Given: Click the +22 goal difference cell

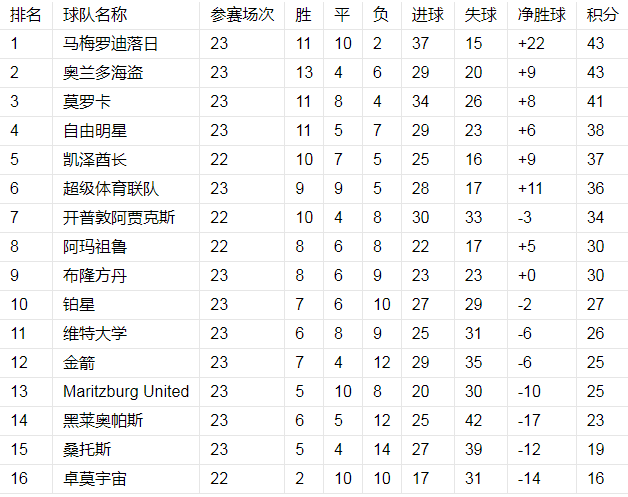Looking at the screenshot, I should pos(533,44).
